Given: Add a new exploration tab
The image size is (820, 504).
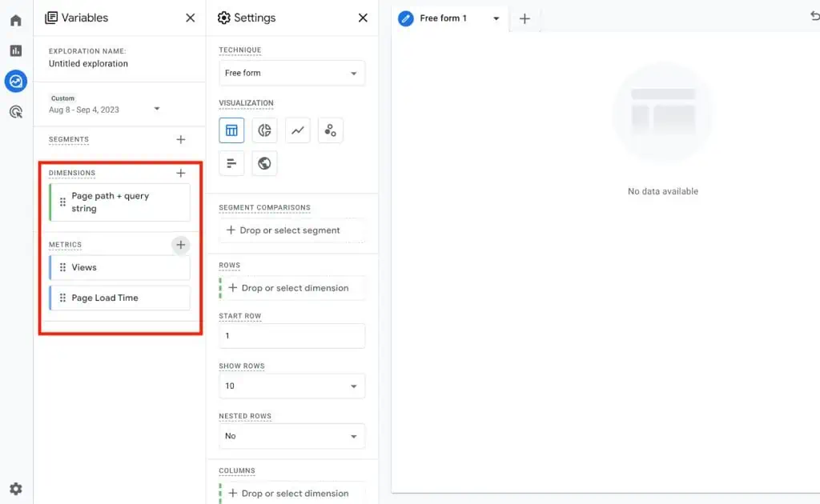Looking at the screenshot, I should click(525, 18).
